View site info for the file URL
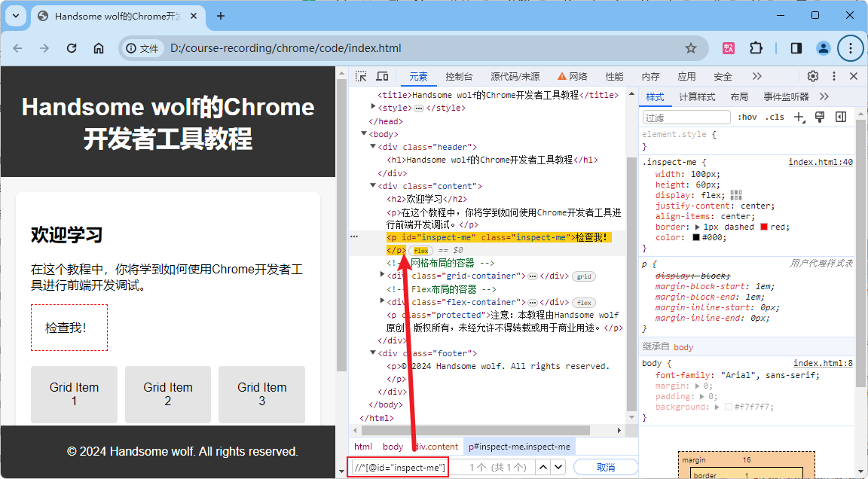Viewport: 868px width, 479px height. point(143,48)
